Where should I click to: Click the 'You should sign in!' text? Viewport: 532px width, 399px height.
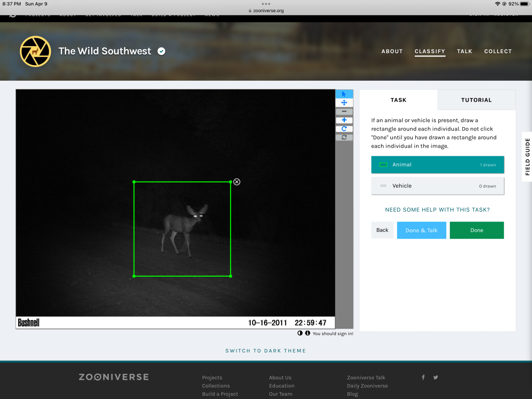(x=333, y=333)
